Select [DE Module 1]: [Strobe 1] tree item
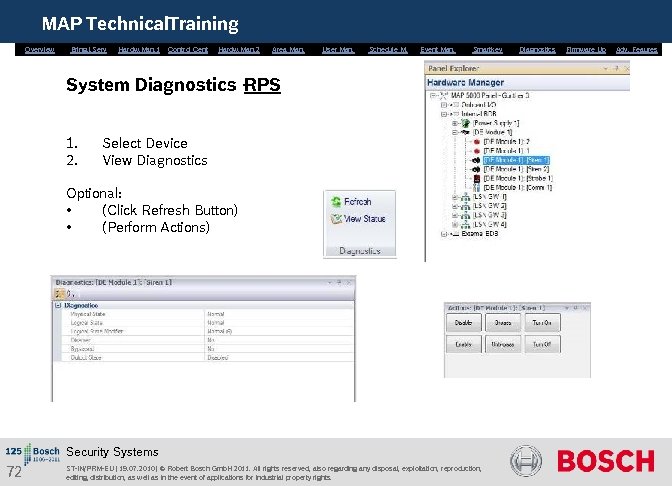Screen dimensions: 672x486 point(518,178)
